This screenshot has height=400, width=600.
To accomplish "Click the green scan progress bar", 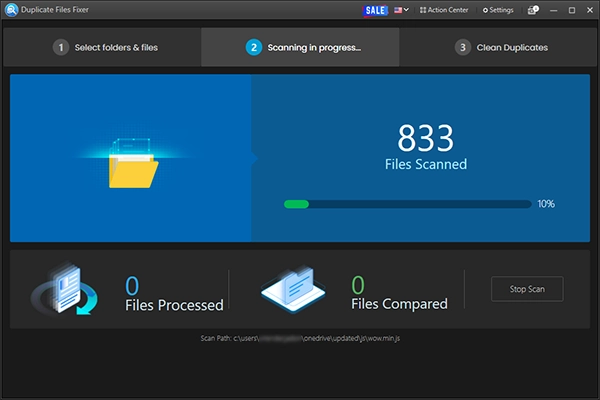I will coord(408,204).
